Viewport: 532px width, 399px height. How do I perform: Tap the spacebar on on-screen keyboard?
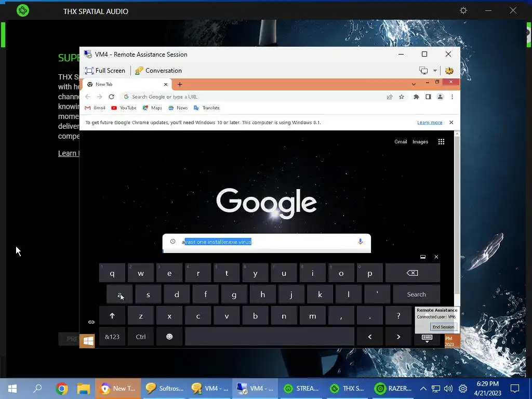pos(270,337)
